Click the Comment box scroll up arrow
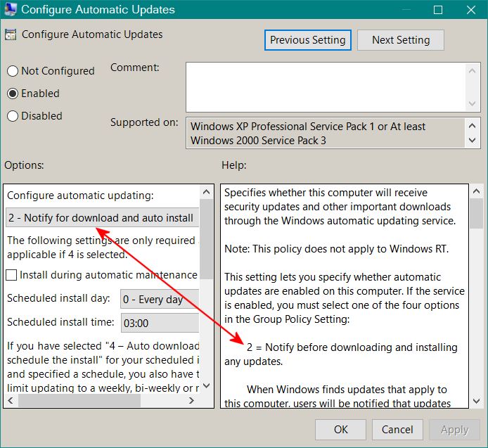This screenshot has width=488, height=448. tap(472, 71)
